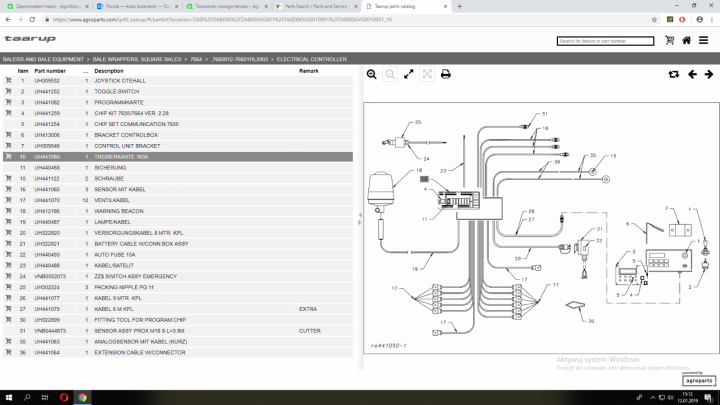720x405 pixels.
Task: Open the Windows Start menu
Action: click(x=9, y=397)
